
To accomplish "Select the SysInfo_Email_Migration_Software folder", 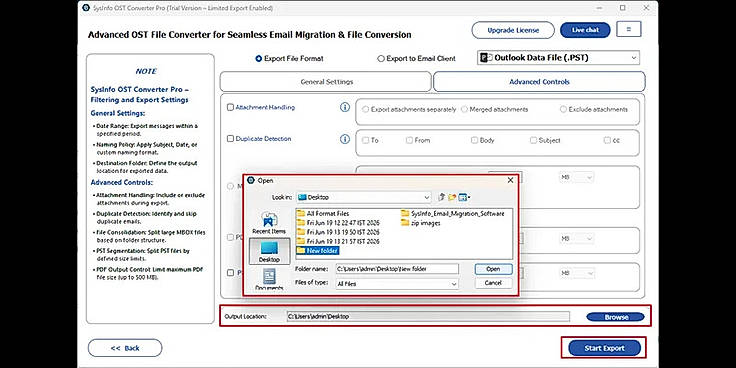I will [453, 214].
